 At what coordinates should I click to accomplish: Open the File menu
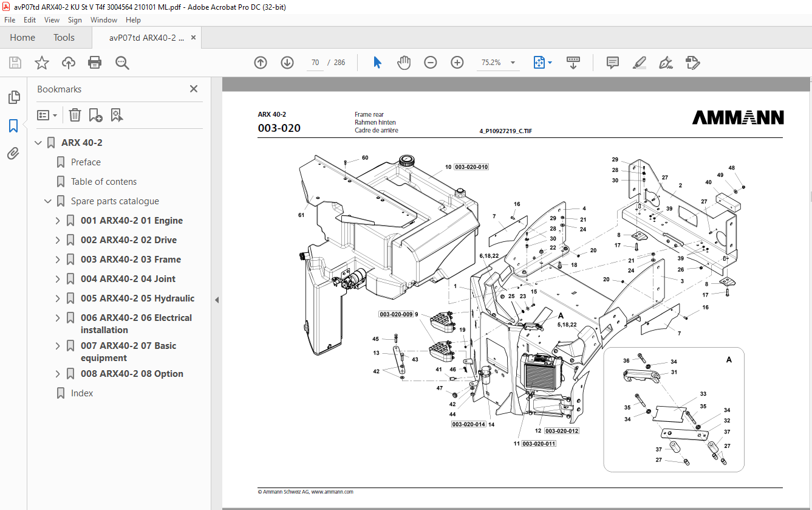pyautogui.click(x=10, y=20)
